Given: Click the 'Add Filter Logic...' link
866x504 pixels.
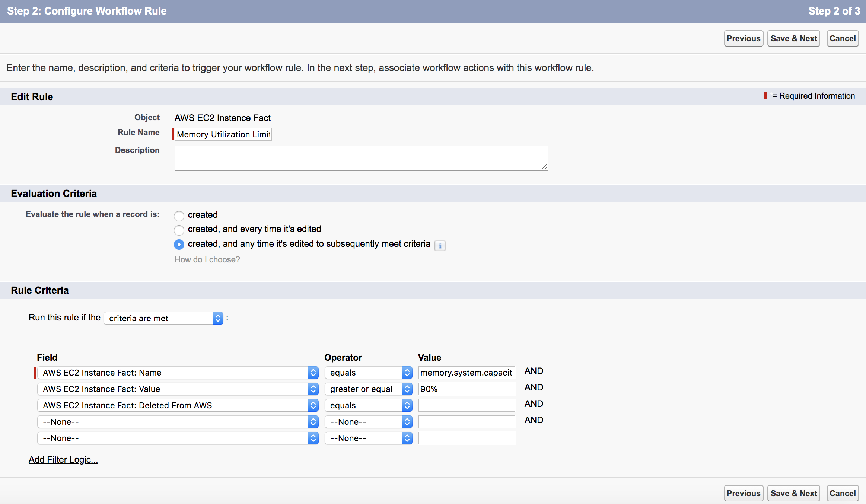Looking at the screenshot, I should (63, 460).
